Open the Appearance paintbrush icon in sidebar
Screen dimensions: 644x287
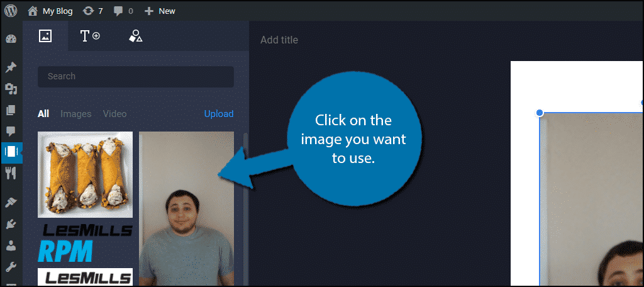coord(11,202)
